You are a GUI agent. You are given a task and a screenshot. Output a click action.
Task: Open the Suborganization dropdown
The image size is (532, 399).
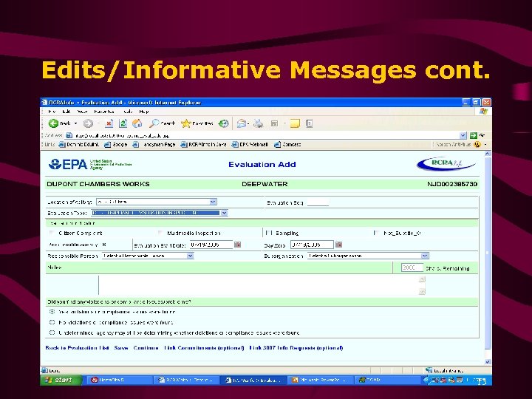tap(424, 256)
